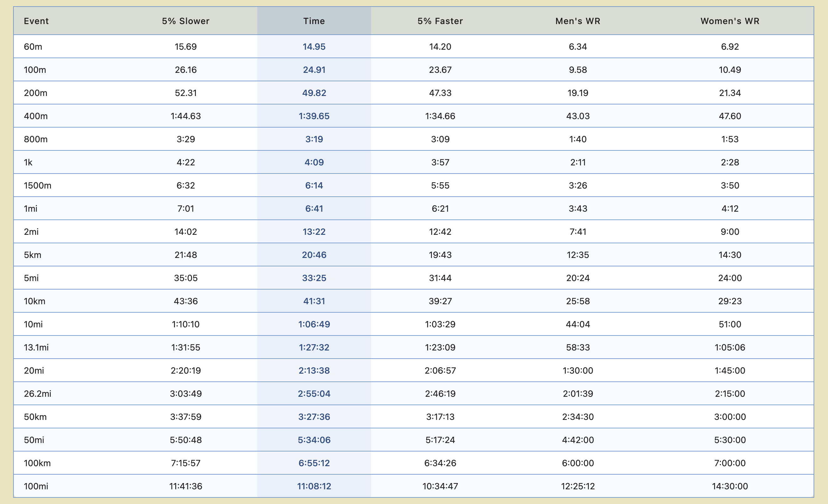This screenshot has height=504, width=828.
Task: Click the Event column header
Action: click(x=36, y=21)
